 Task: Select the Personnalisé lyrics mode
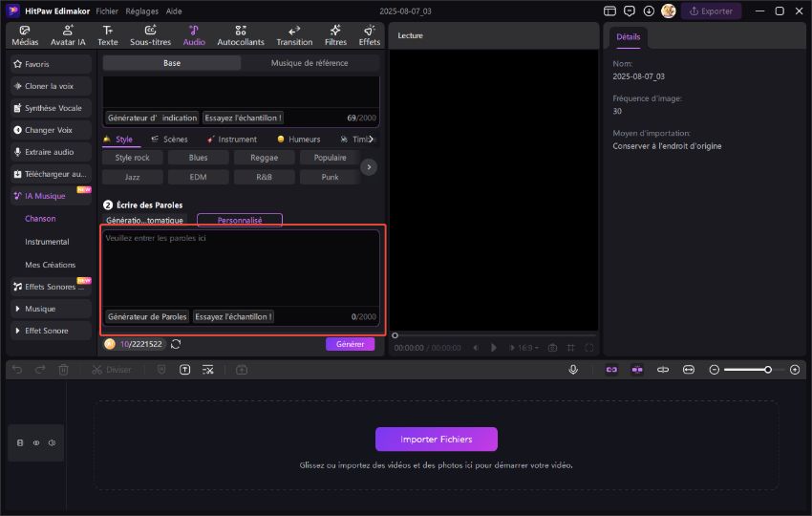click(240, 220)
